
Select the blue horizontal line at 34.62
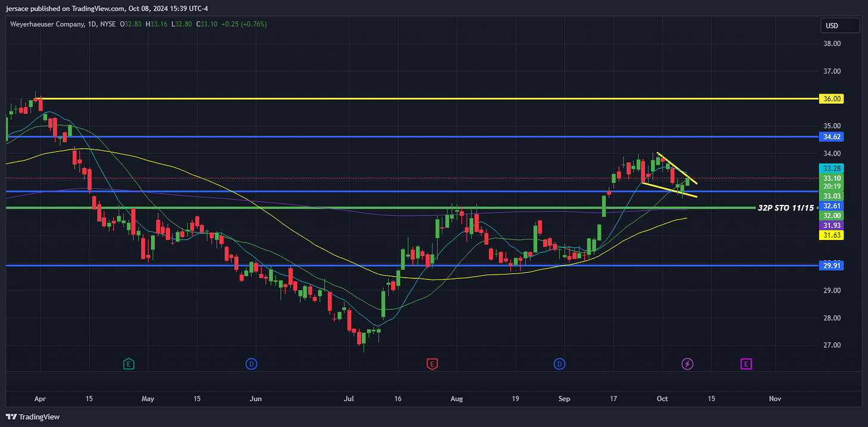tap(411, 137)
